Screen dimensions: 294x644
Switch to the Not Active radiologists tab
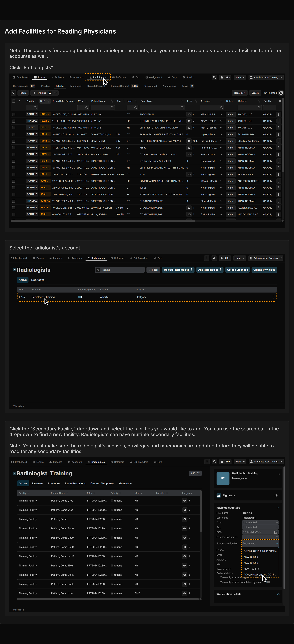[38, 280]
